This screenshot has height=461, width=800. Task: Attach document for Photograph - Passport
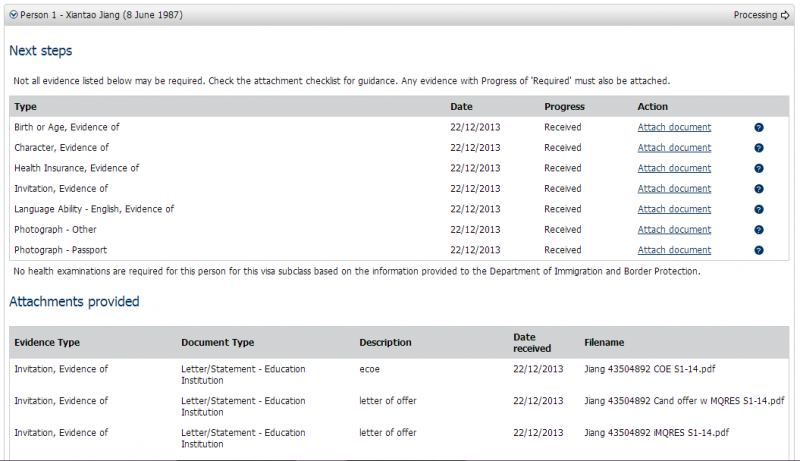(674, 250)
